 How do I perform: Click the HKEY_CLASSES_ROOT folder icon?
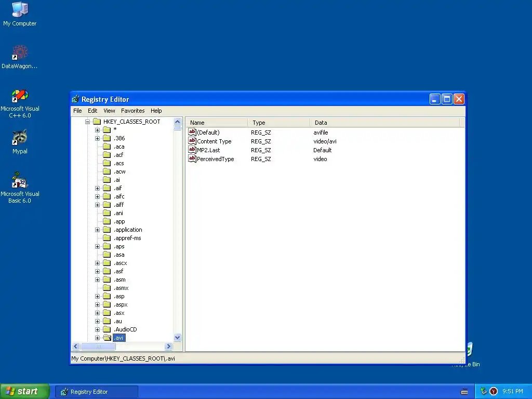click(x=97, y=122)
